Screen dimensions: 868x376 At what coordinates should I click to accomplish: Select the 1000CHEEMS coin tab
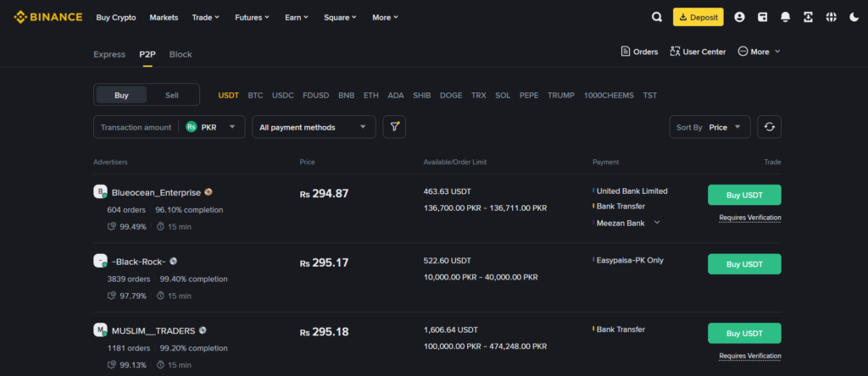pos(609,95)
